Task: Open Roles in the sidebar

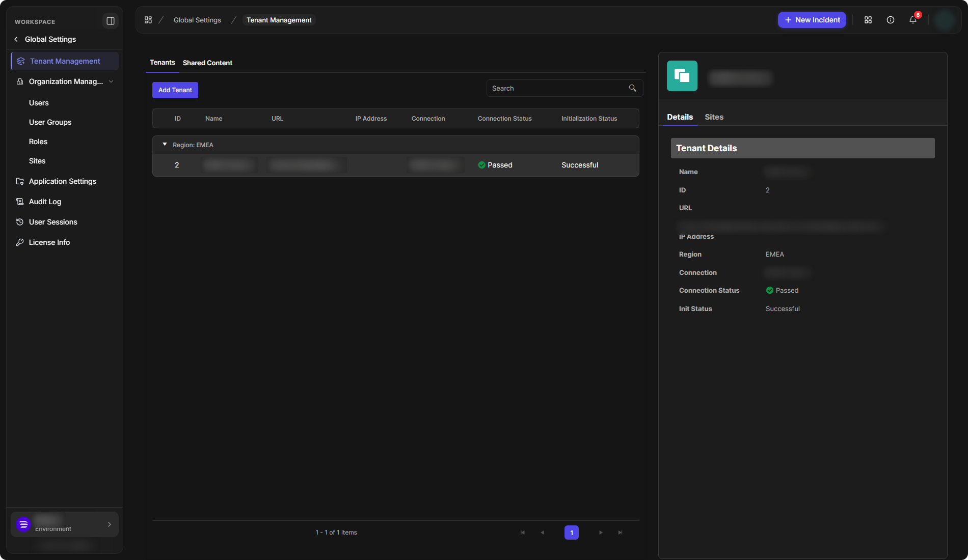Action: [38, 142]
